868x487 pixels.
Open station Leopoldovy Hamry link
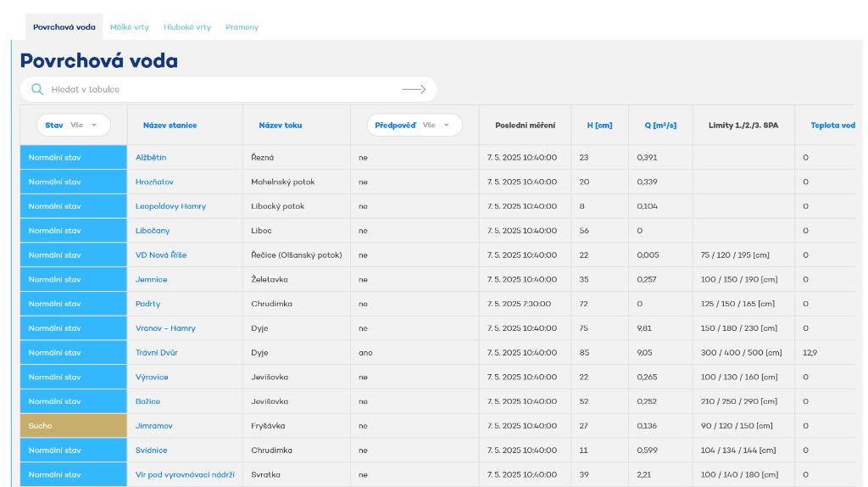point(170,206)
